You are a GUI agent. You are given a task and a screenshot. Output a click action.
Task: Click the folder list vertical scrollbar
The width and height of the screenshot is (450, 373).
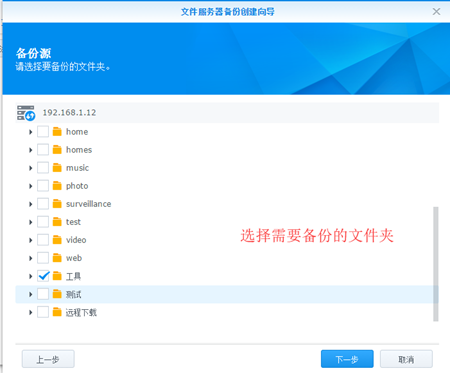[435, 264]
